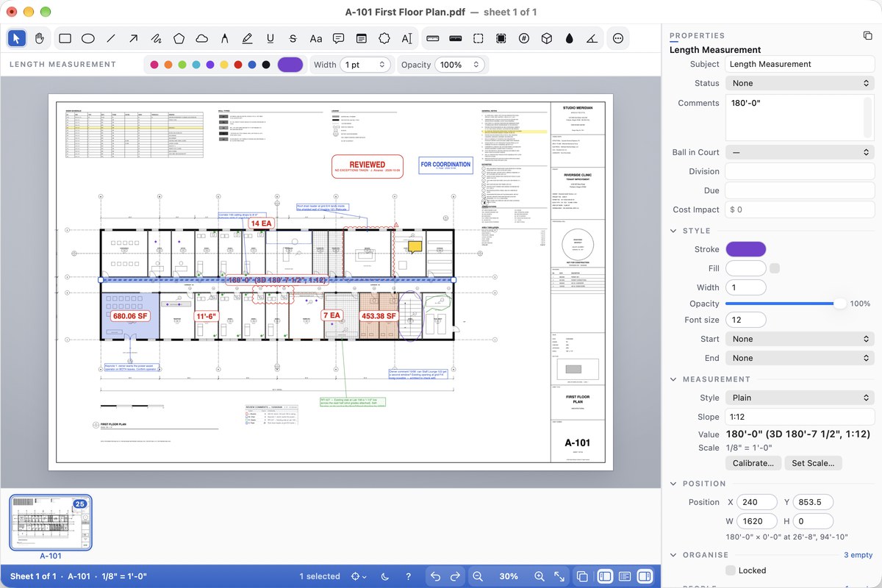882x588 pixels.
Task: Toggle the right properties panel
Action: 645,576
